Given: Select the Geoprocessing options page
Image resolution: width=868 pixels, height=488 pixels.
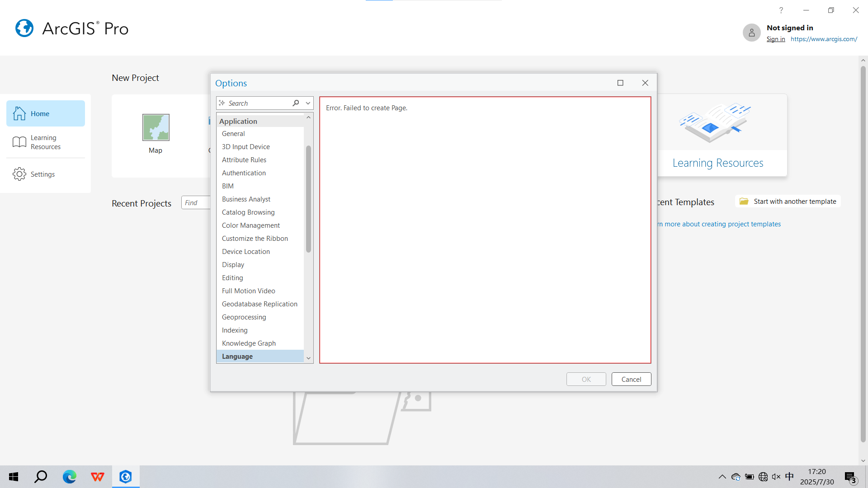Looking at the screenshot, I should (x=244, y=317).
